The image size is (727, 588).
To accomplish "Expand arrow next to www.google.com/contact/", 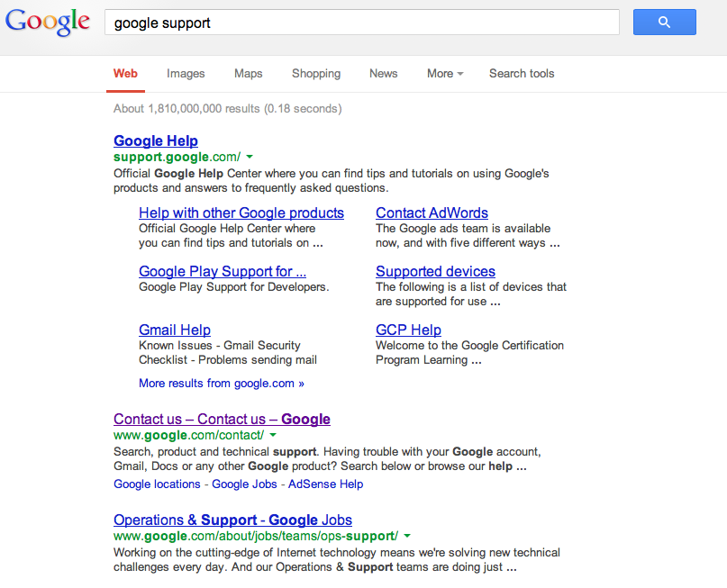I will click(x=273, y=435).
